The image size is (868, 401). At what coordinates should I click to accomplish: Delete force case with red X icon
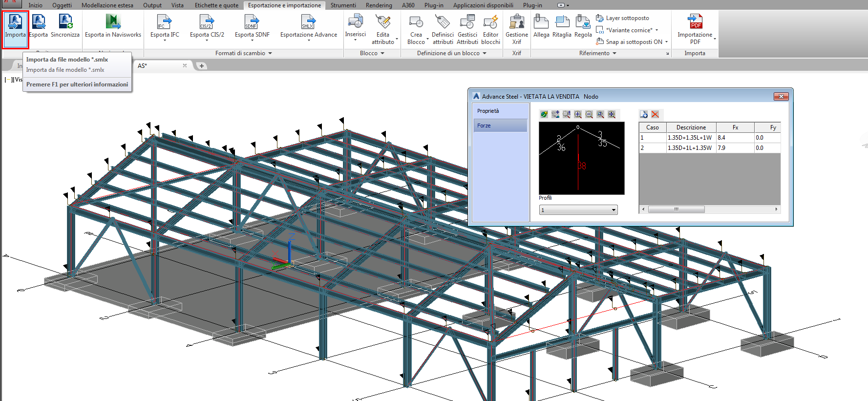click(655, 114)
